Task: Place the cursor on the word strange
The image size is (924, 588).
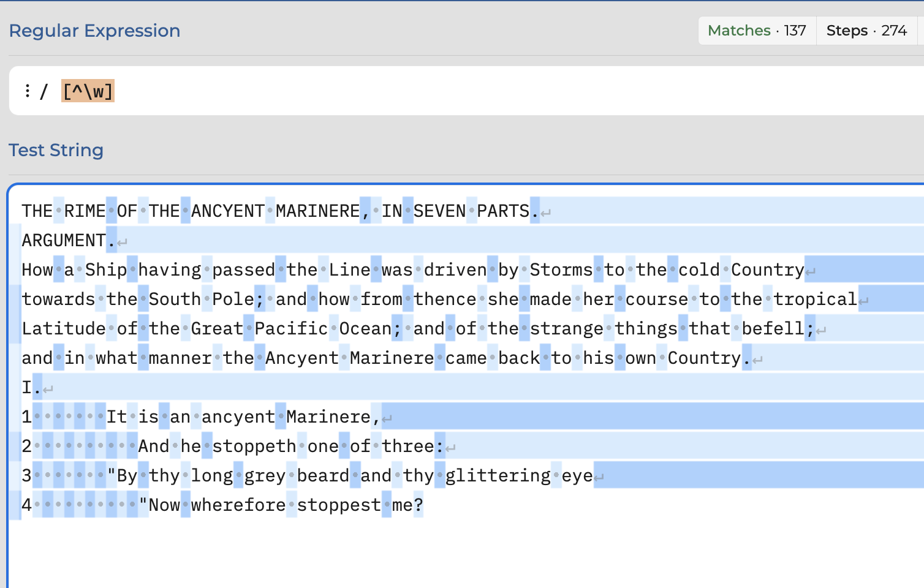Action: click(567, 329)
